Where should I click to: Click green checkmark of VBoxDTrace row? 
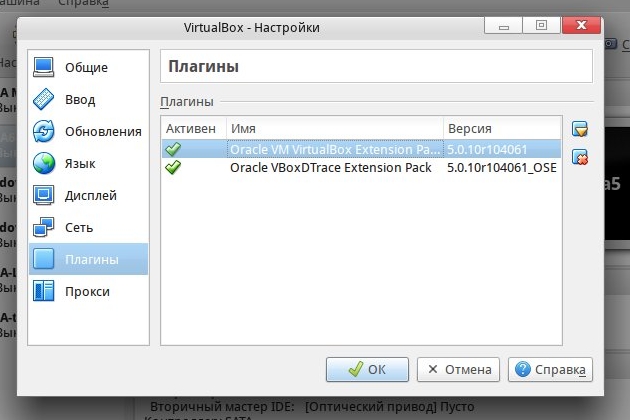[173, 167]
